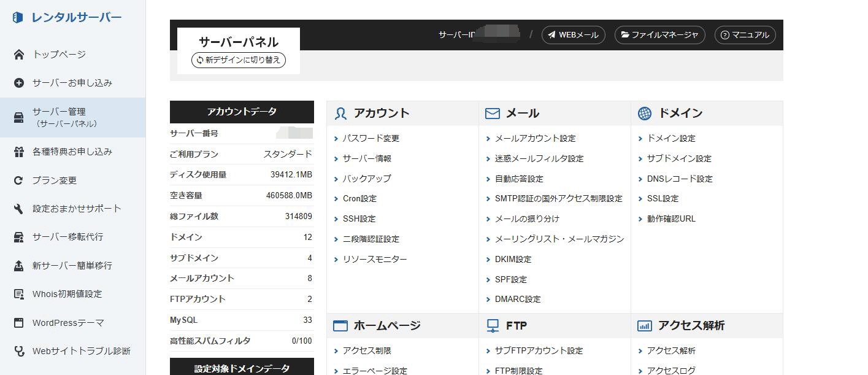The image size is (868, 375).
Task: Click the ご利用プラン value スタンダード
Action: point(288,155)
